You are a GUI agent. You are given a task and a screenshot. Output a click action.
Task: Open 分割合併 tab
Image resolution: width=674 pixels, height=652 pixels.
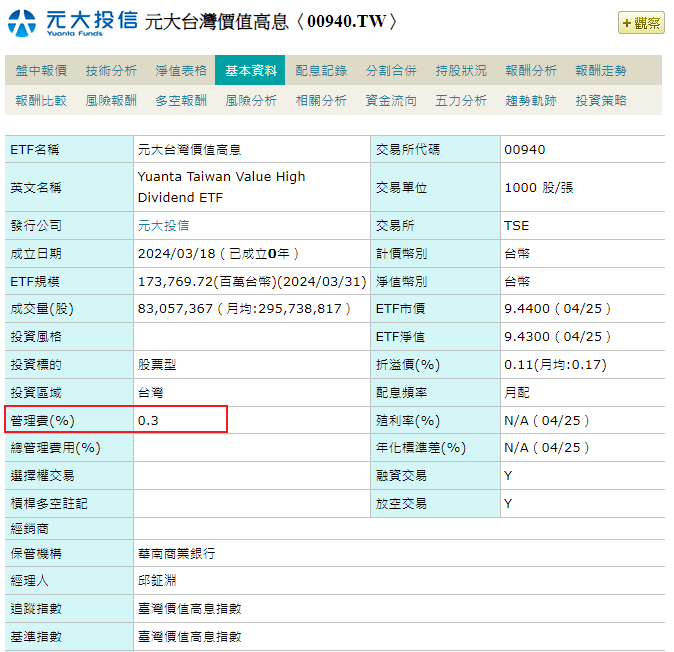click(x=391, y=70)
